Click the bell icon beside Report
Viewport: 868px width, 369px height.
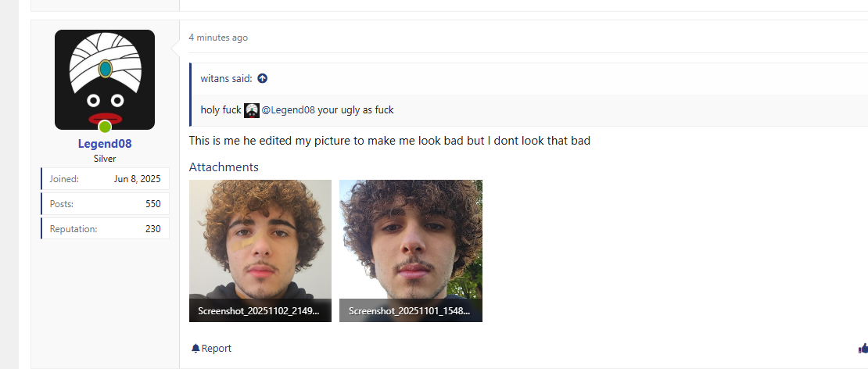pos(195,349)
